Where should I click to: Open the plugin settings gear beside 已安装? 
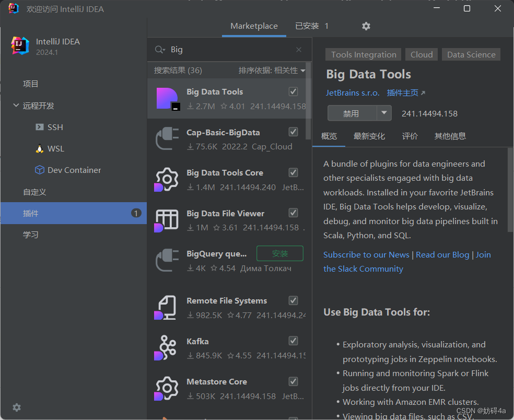click(x=366, y=26)
